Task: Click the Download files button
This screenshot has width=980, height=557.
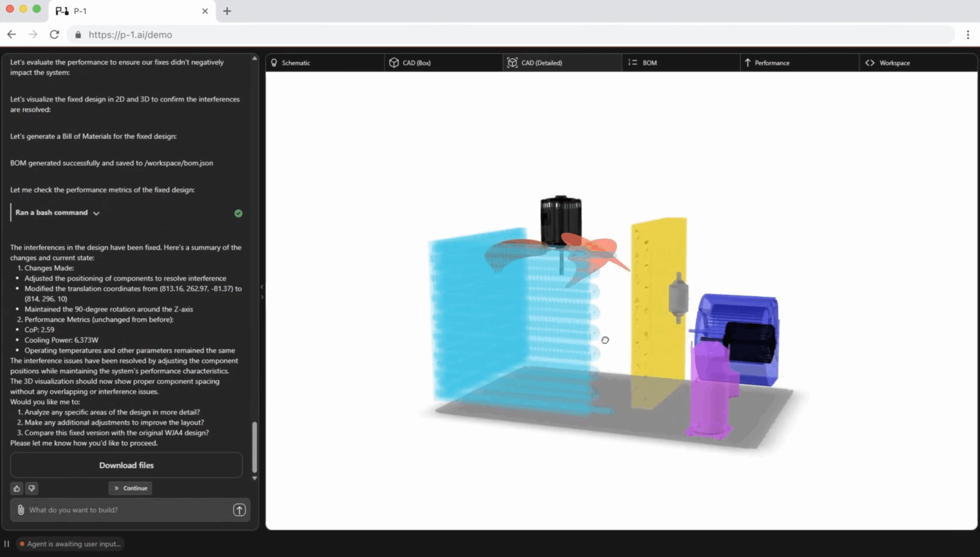Action: (126, 465)
